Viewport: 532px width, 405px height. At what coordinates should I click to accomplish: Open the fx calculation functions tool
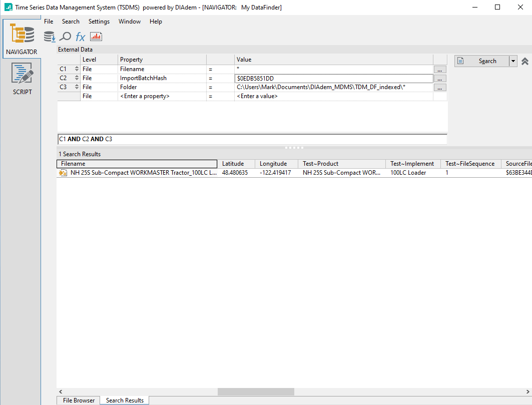(x=80, y=37)
